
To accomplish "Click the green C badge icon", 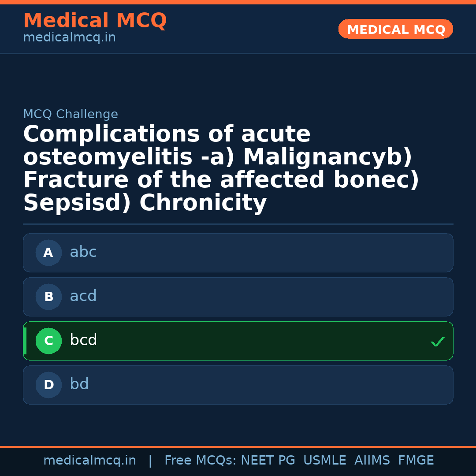I will 48,341.
